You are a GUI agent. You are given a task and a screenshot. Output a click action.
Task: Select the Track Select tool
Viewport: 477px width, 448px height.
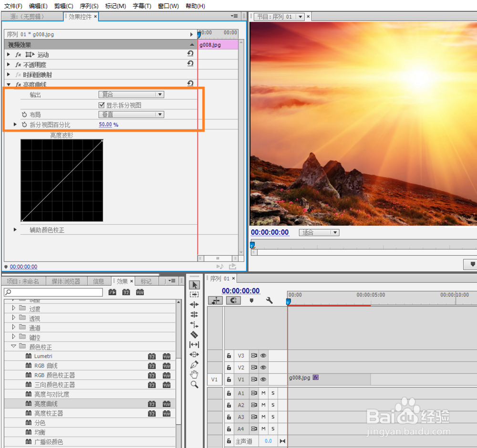(x=194, y=294)
